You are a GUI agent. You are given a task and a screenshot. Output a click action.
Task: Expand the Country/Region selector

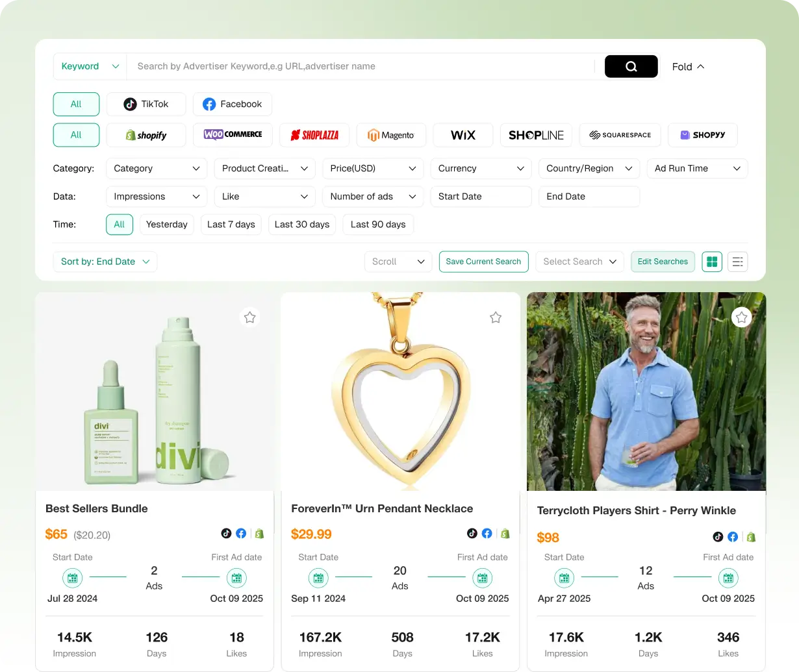(589, 168)
